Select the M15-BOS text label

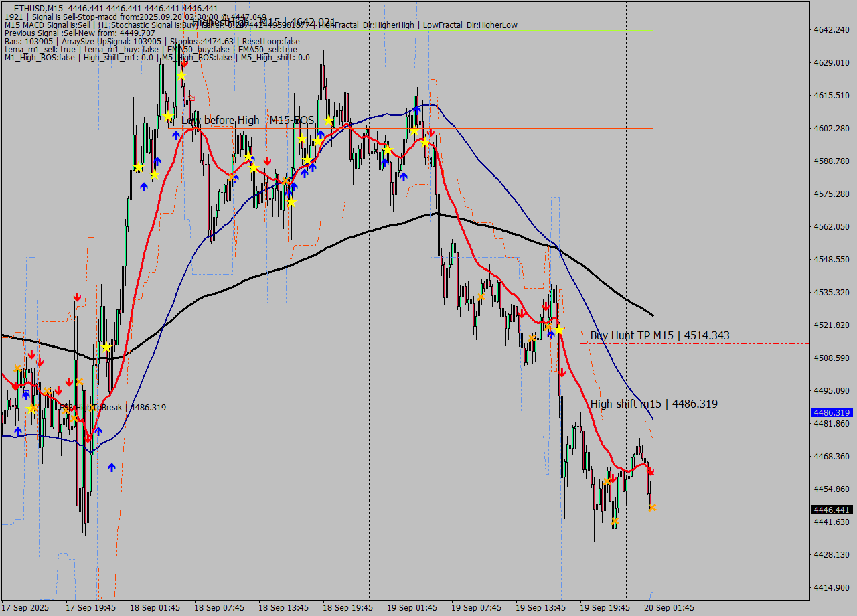tap(292, 120)
